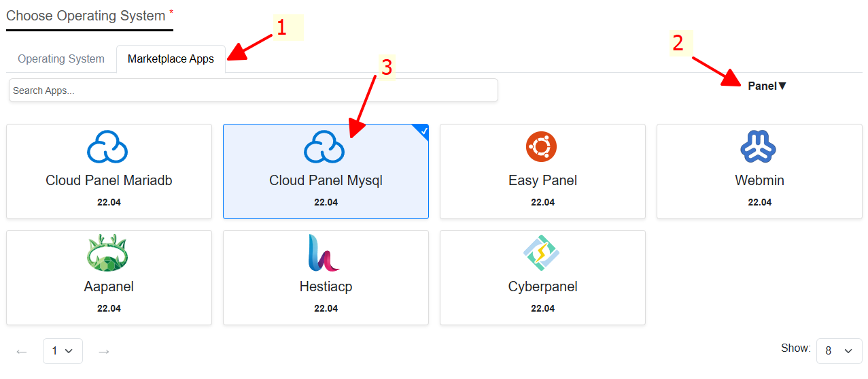Click the 22.04 version under Cloud Panel Mysql
Image resolution: width=868 pixels, height=379 pixels.
(x=326, y=202)
